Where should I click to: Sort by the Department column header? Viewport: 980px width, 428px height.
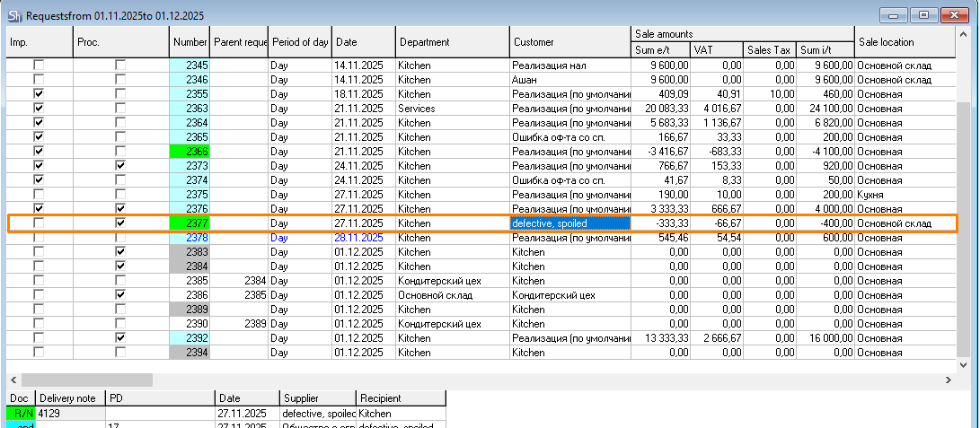pyautogui.click(x=452, y=42)
